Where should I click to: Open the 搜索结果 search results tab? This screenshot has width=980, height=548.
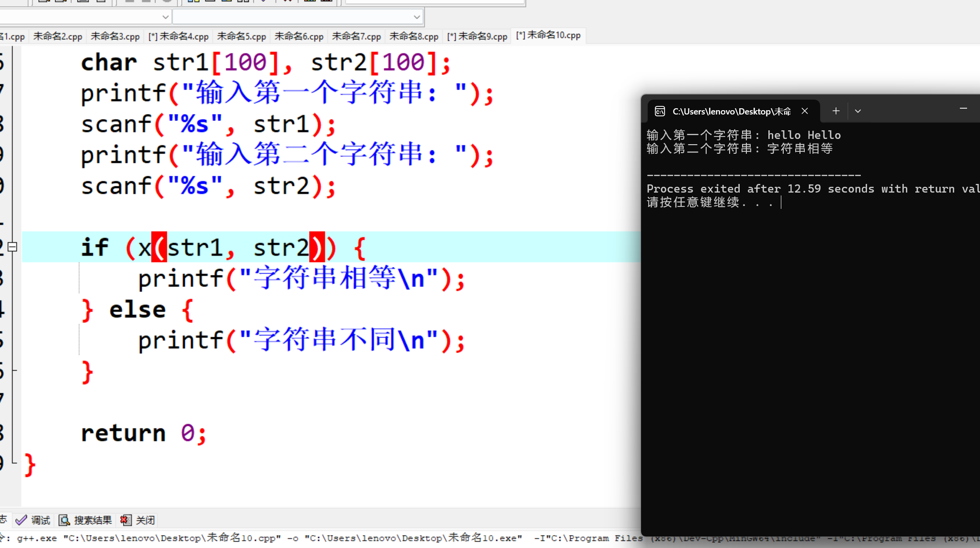tap(86, 520)
